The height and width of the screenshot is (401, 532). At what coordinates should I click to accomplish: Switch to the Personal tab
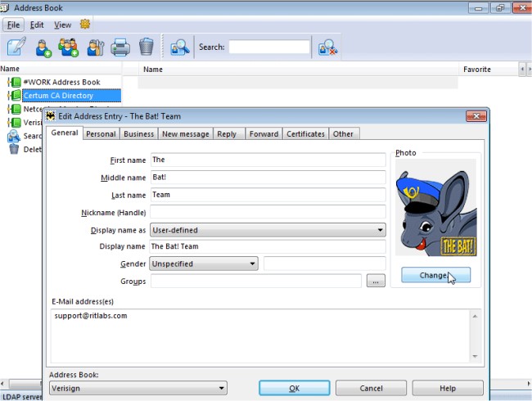point(101,134)
